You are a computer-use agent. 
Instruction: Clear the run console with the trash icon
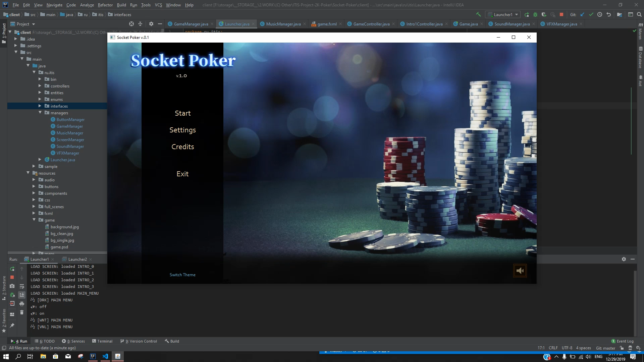(22, 312)
